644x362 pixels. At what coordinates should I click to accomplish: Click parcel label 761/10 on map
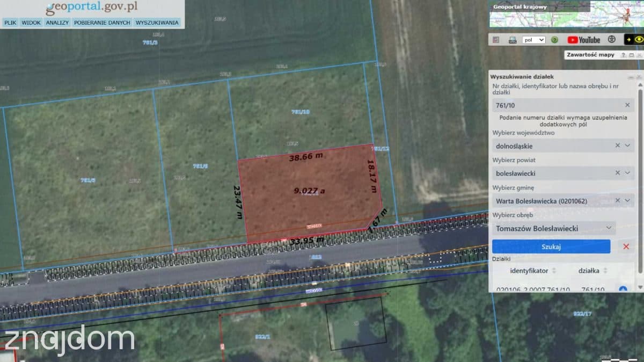coord(301,112)
